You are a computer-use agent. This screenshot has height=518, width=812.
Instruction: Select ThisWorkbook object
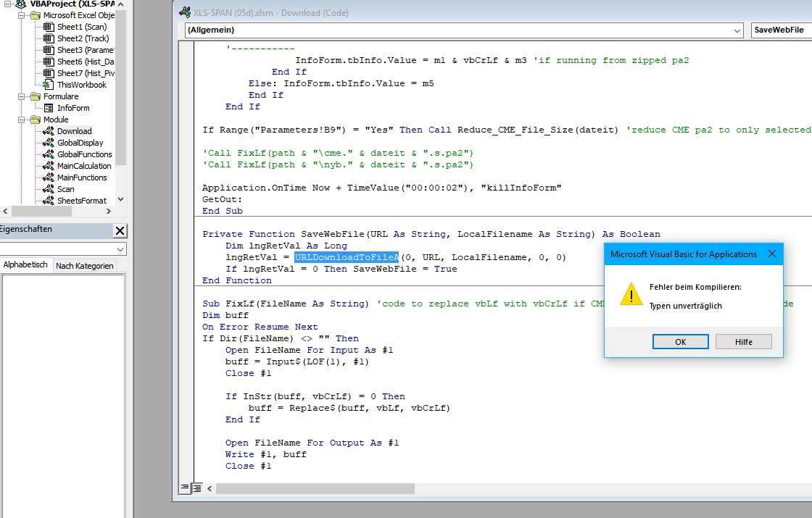[x=82, y=85]
